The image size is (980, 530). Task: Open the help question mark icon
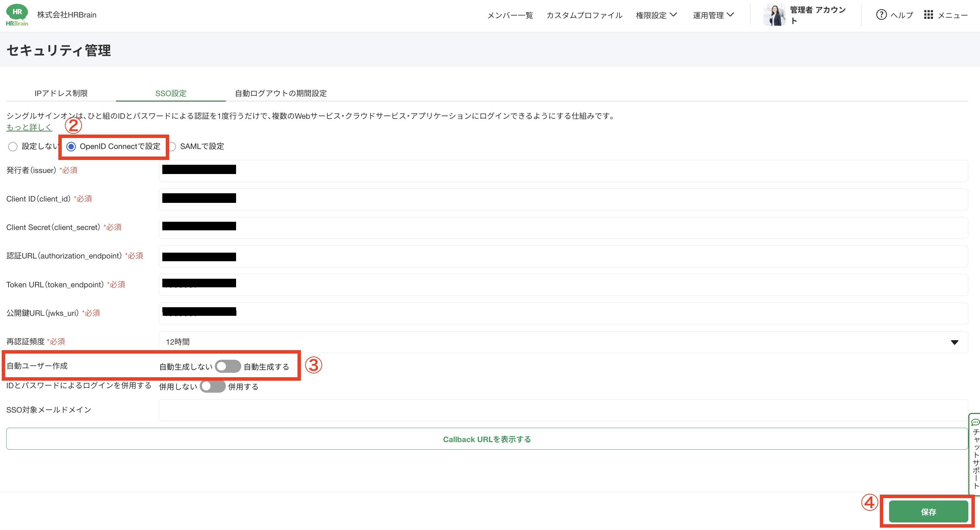point(881,15)
